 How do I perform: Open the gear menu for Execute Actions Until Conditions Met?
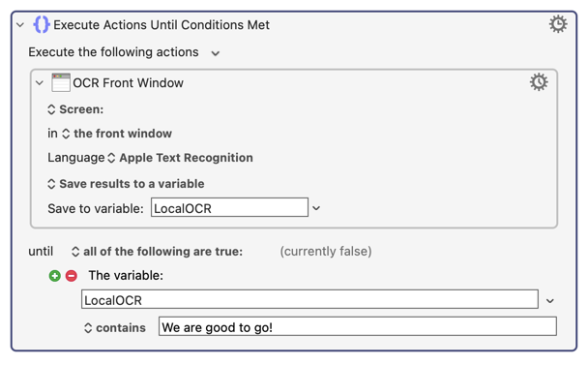point(558,24)
